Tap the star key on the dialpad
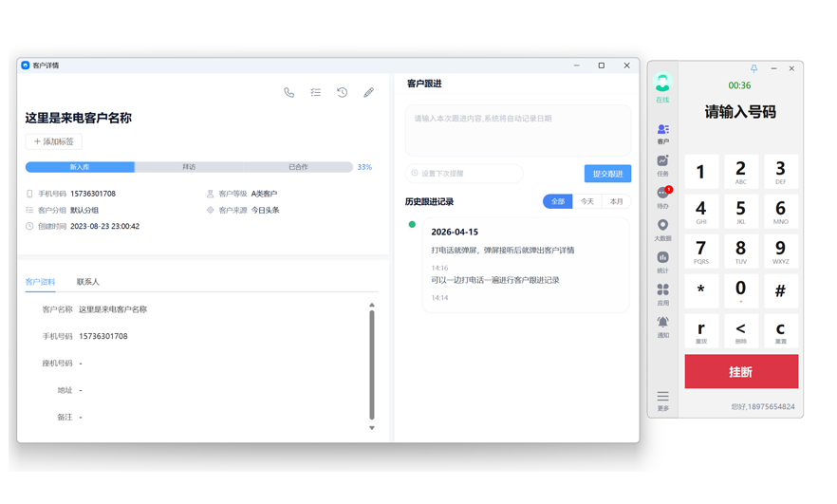The height and width of the screenshot is (504, 837). point(701,291)
